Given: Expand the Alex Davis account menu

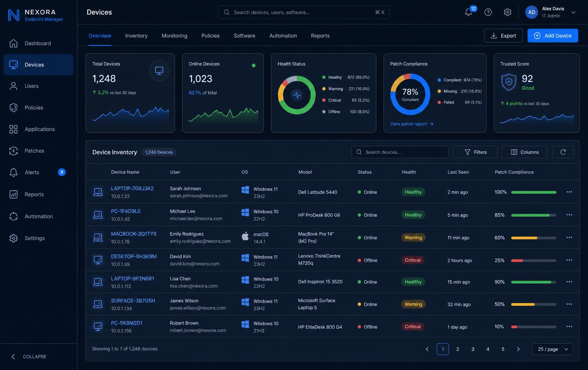Looking at the screenshot, I should 573,12.
